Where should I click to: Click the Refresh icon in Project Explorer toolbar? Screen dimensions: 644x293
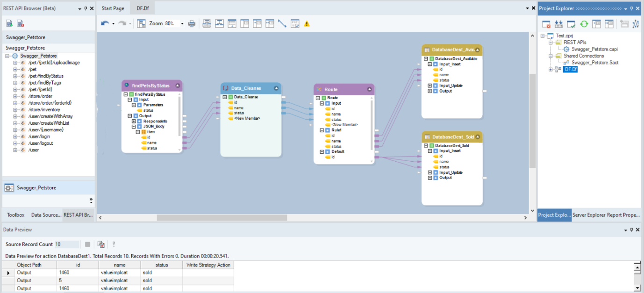pos(584,24)
